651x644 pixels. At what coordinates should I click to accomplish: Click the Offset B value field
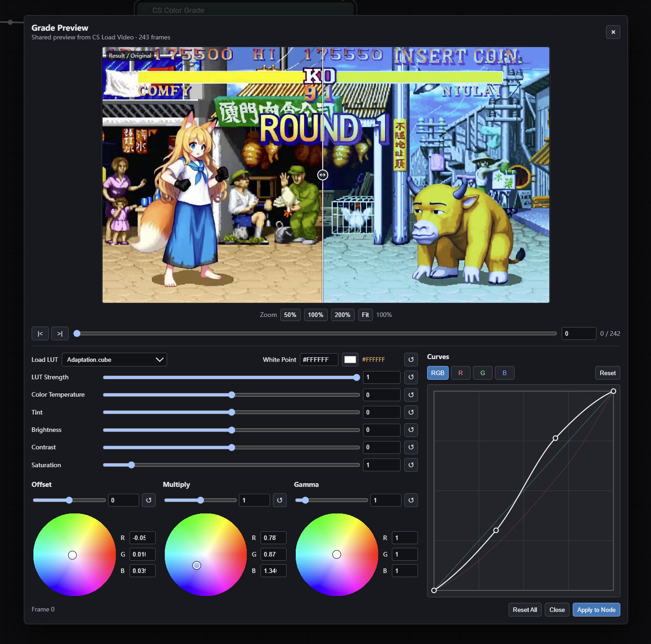click(142, 571)
